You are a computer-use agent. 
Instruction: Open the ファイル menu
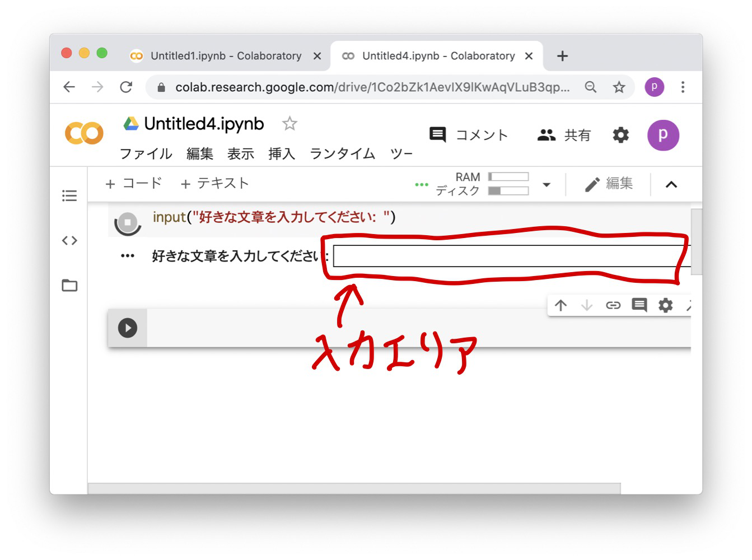[x=146, y=153]
